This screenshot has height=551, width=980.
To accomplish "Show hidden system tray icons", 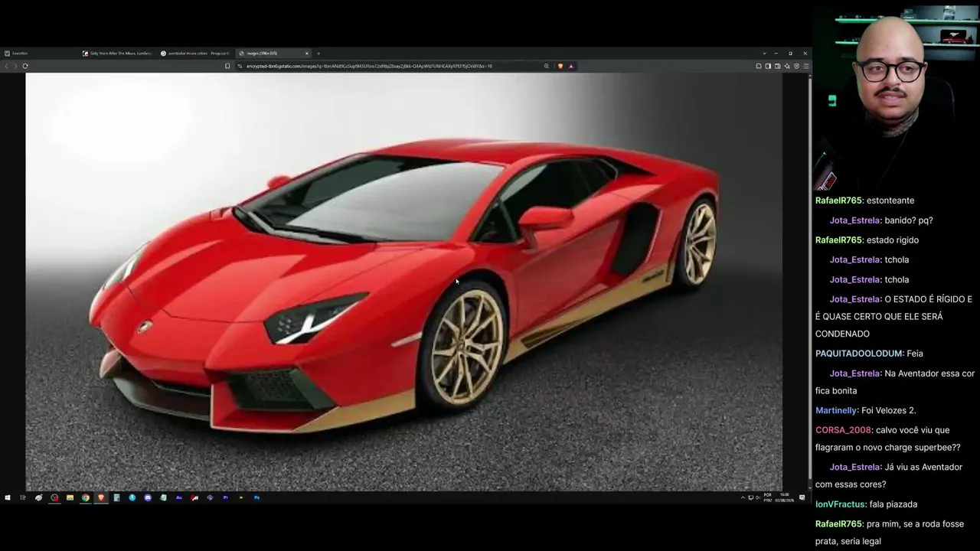I will 743,497.
